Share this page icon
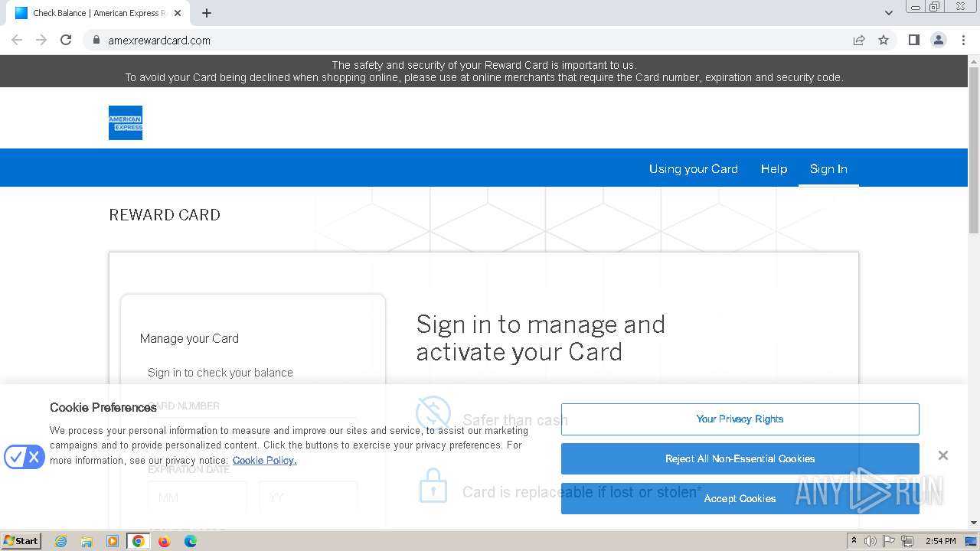The image size is (980, 551). click(859, 40)
